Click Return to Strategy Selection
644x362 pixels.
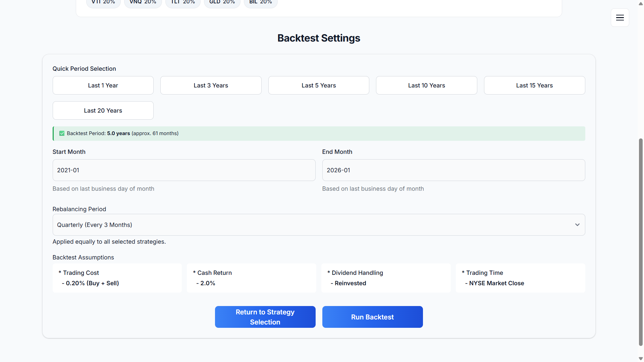tap(265, 317)
